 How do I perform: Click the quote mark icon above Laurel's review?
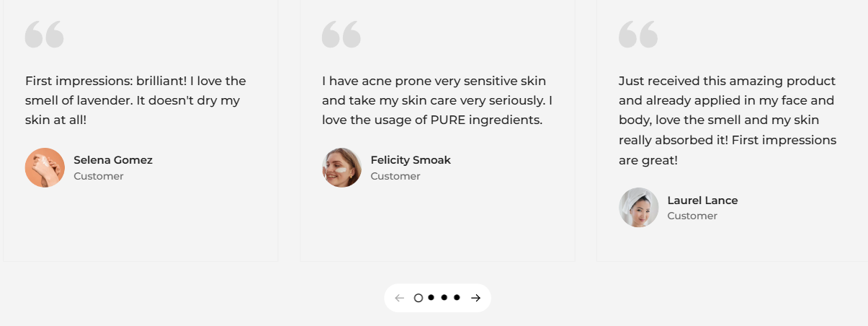(x=638, y=35)
